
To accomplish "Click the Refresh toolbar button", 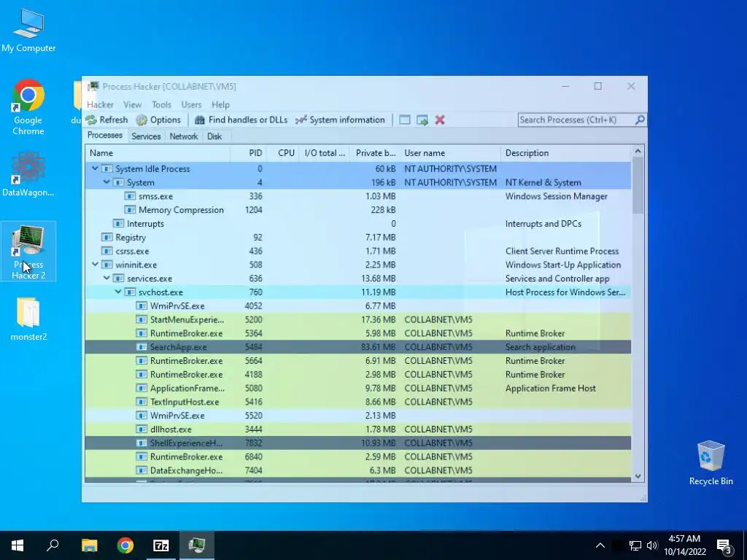I will click(107, 120).
